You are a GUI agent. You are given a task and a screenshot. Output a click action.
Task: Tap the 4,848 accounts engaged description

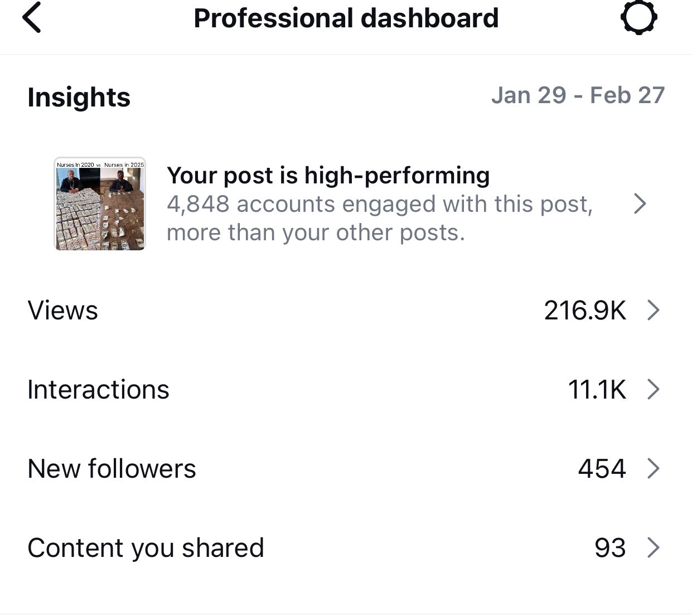379,218
